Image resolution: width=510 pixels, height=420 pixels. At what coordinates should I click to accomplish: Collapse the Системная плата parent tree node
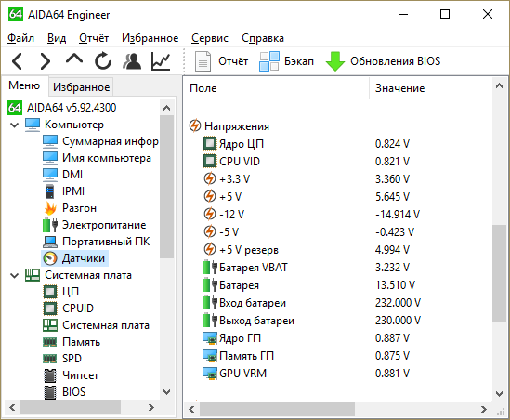tap(14, 276)
